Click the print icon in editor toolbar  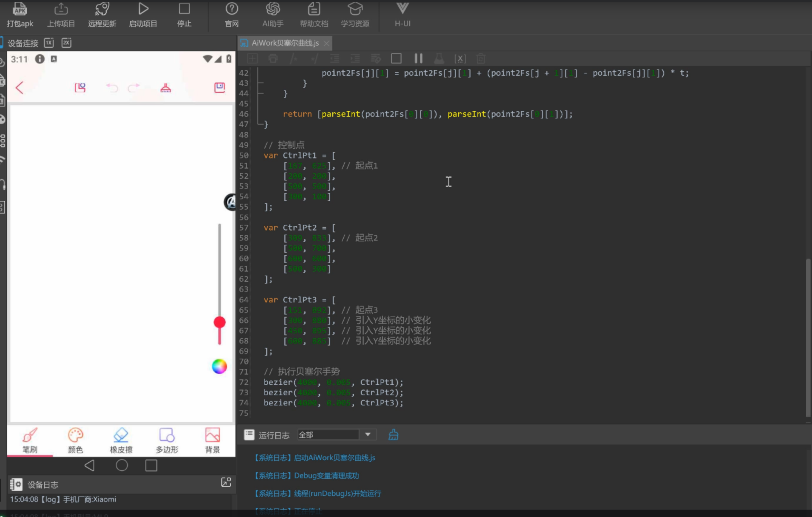tap(273, 59)
